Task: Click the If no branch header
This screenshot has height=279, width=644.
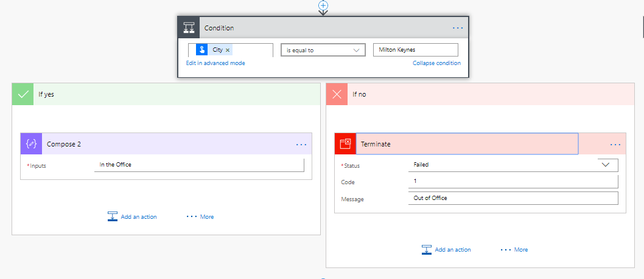Action: (480, 94)
